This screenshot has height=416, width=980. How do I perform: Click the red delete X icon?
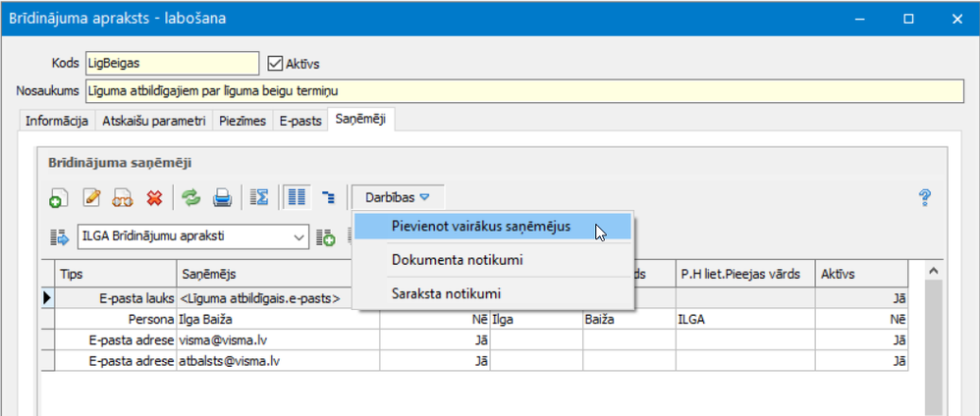point(154,197)
